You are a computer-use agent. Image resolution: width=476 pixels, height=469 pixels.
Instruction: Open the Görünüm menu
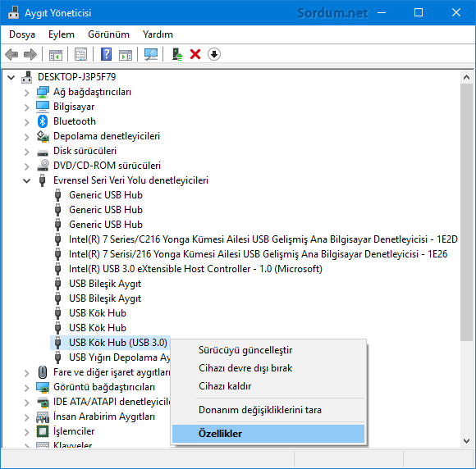(x=108, y=34)
